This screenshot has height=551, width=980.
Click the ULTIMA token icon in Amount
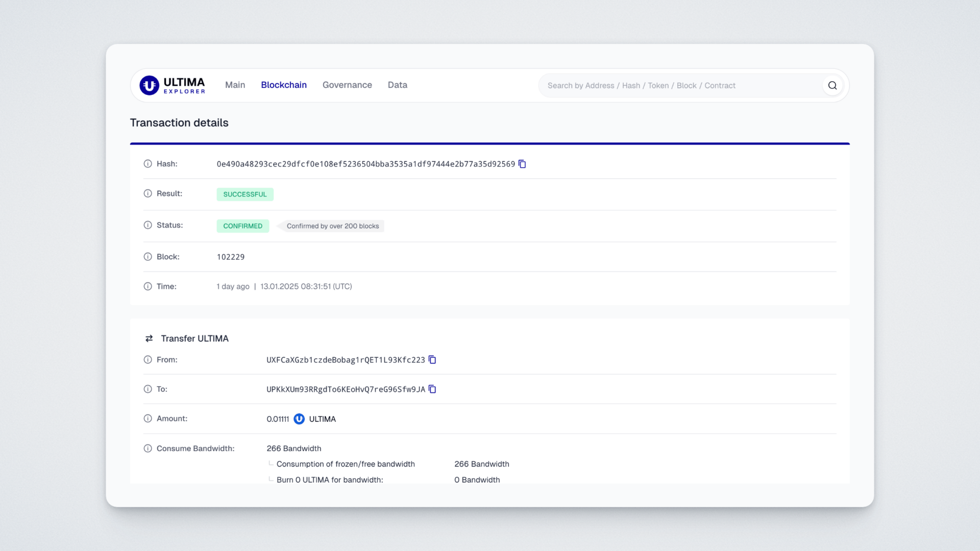click(x=299, y=419)
